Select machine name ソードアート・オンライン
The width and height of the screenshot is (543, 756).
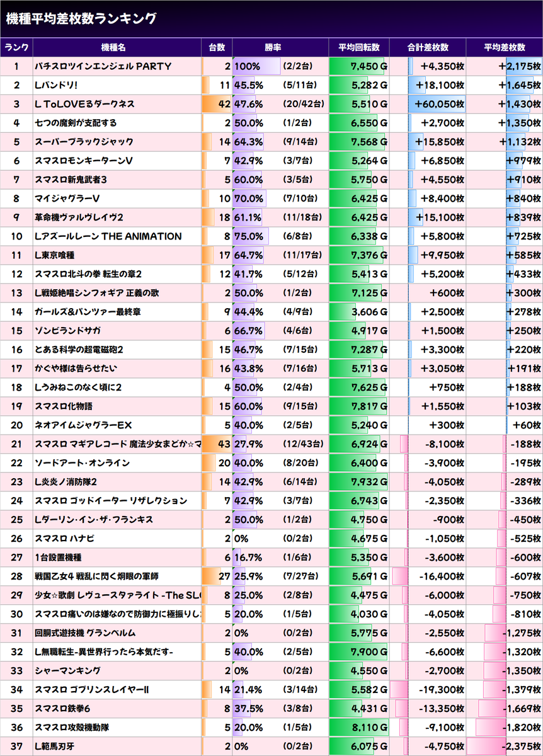click(82, 463)
